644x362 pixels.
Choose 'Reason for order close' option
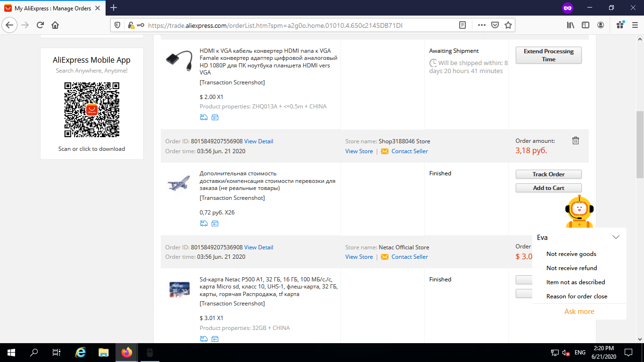[x=577, y=296]
